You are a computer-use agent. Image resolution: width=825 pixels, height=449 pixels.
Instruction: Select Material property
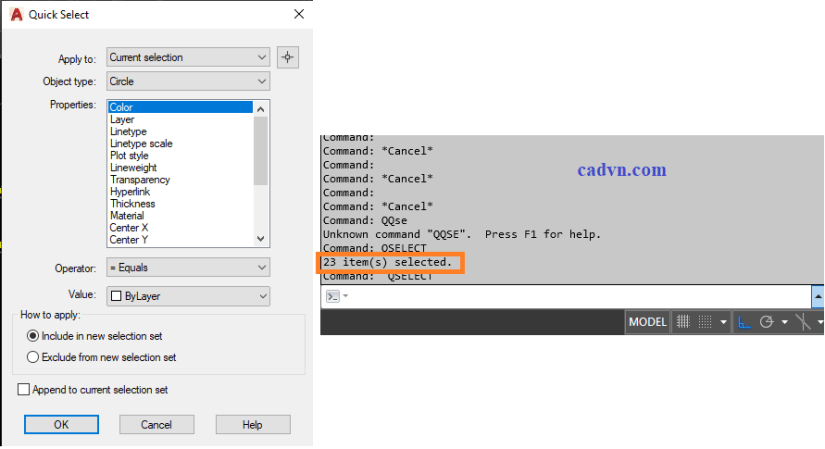180,216
